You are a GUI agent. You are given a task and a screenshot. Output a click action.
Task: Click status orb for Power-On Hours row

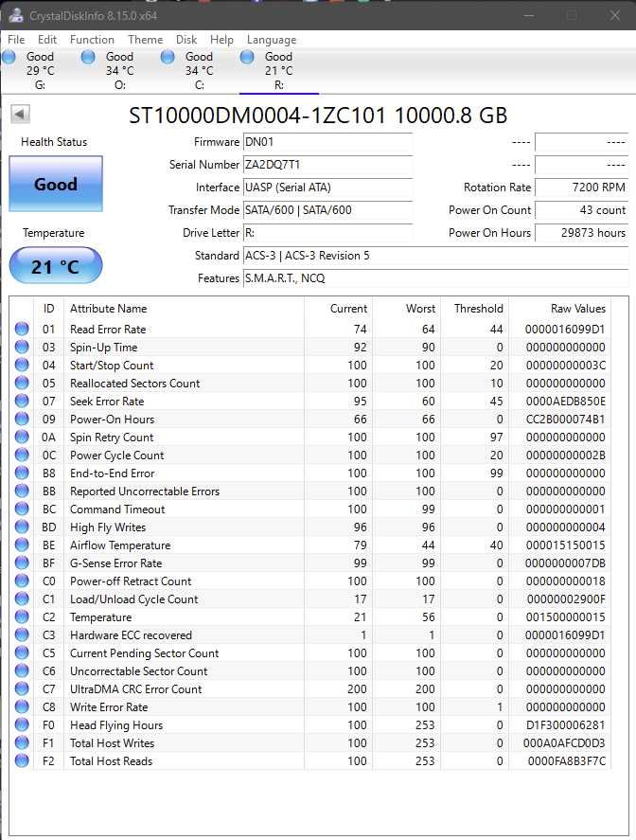click(22, 419)
